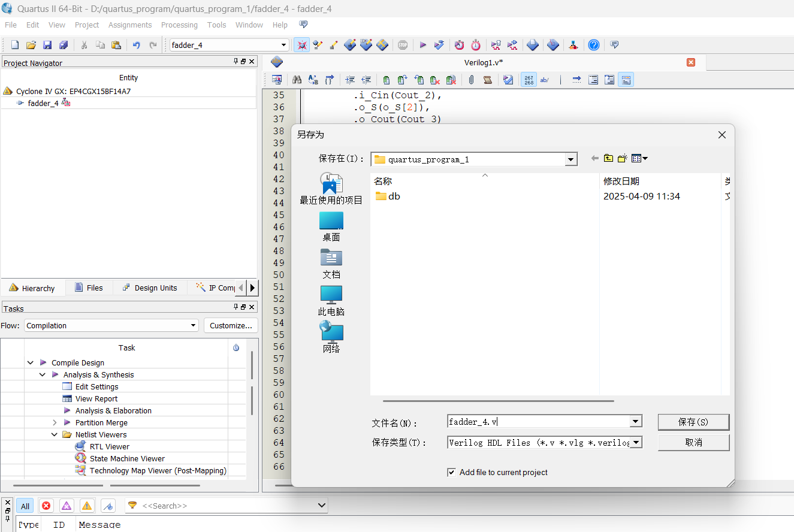Open the Flow Compilation dropdown
The height and width of the screenshot is (532, 794).
[193, 325]
